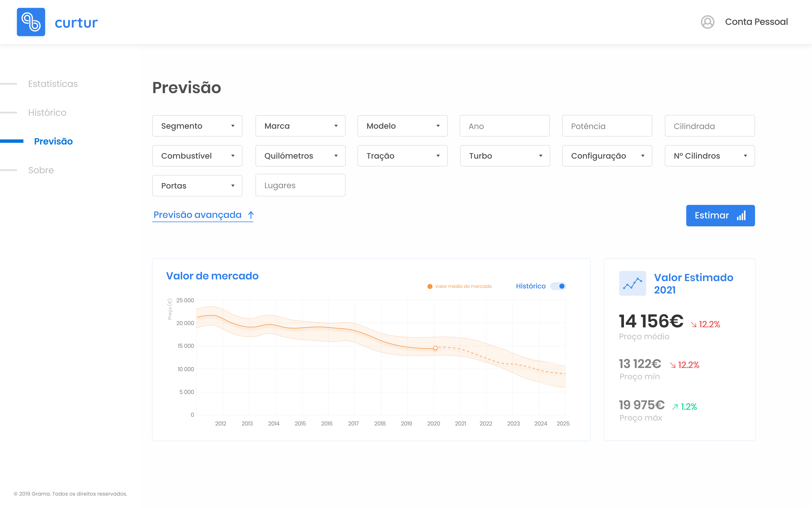
Task: Click the red down arrow next to 14 156€
Action: (694, 325)
